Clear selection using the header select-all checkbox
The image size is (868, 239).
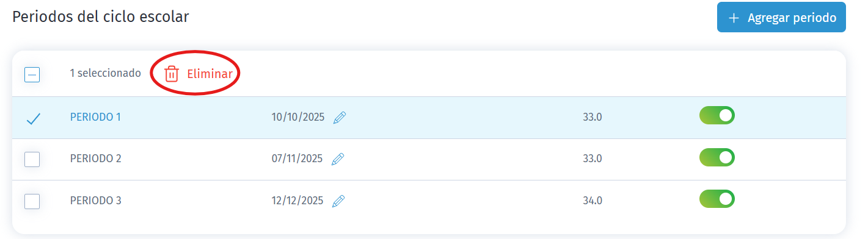click(32, 74)
